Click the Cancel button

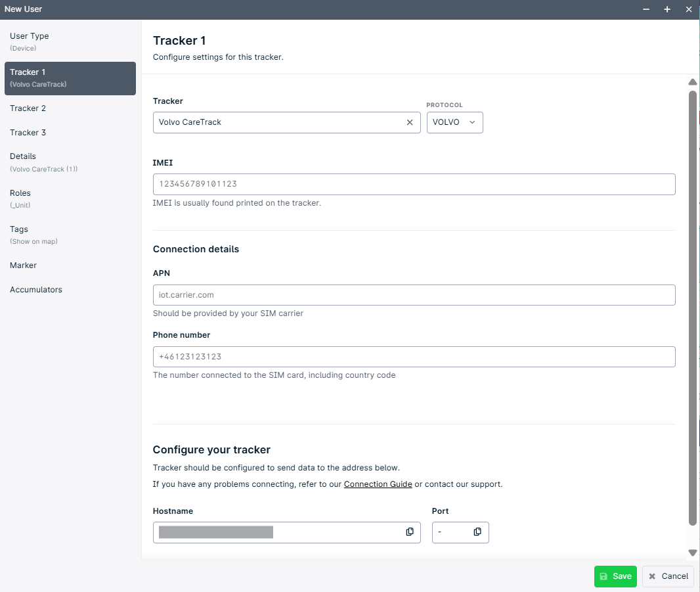(x=668, y=576)
